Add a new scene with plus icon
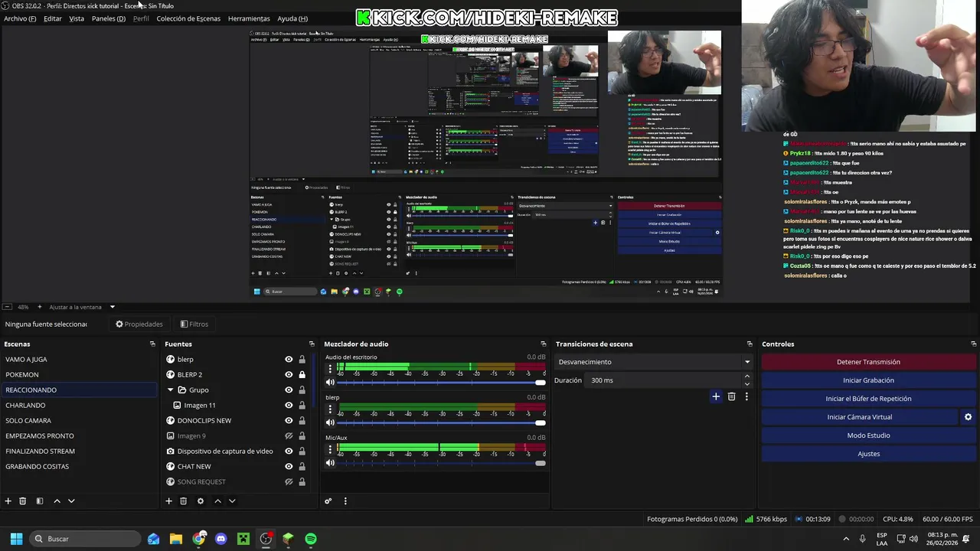 pos(8,501)
